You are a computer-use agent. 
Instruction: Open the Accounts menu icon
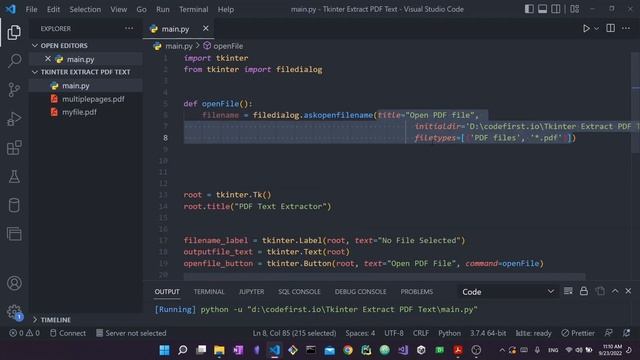[x=14, y=283]
